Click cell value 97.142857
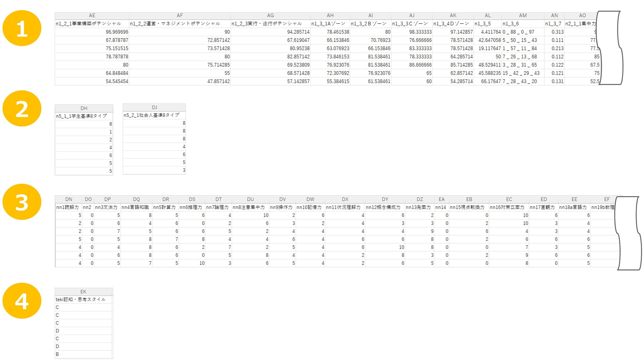The image size is (644, 362). [x=453, y=32]
